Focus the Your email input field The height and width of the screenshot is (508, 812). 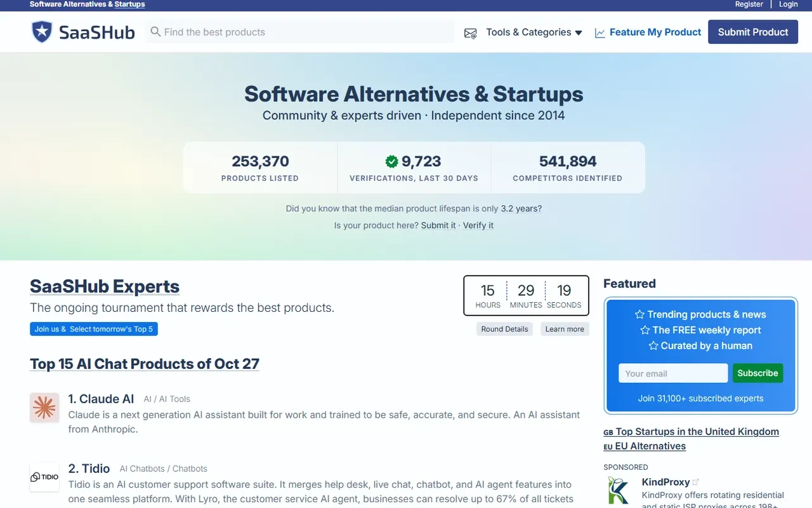[673, 373]
